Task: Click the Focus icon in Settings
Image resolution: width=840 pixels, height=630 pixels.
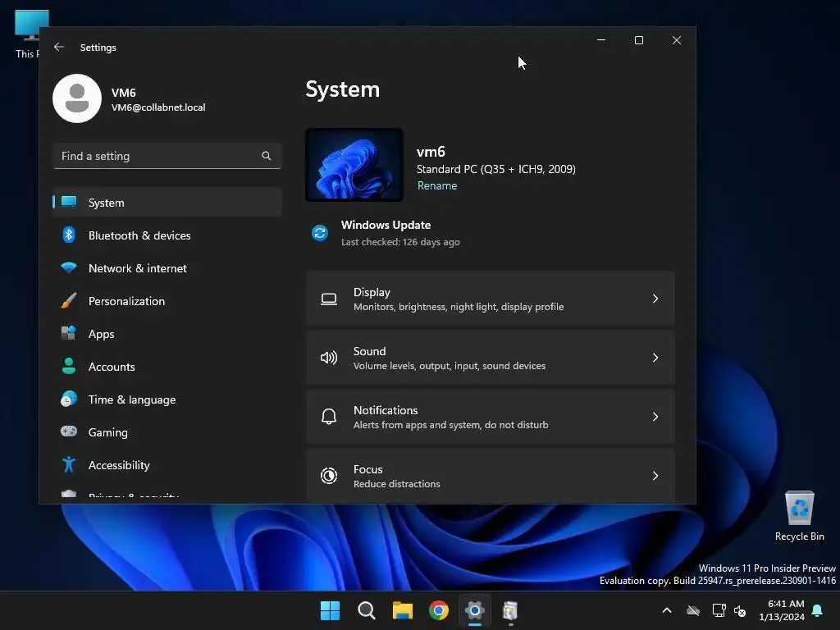Action: (329, 476)
